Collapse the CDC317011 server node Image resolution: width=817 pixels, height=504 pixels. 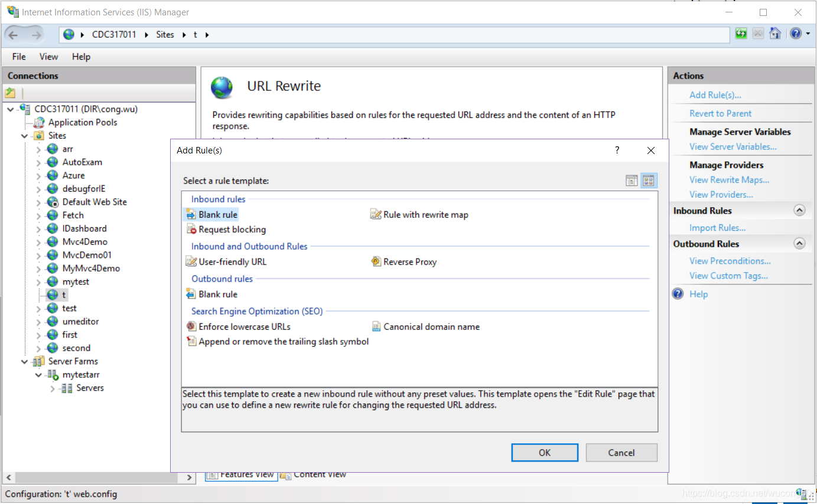click(11, 109)
